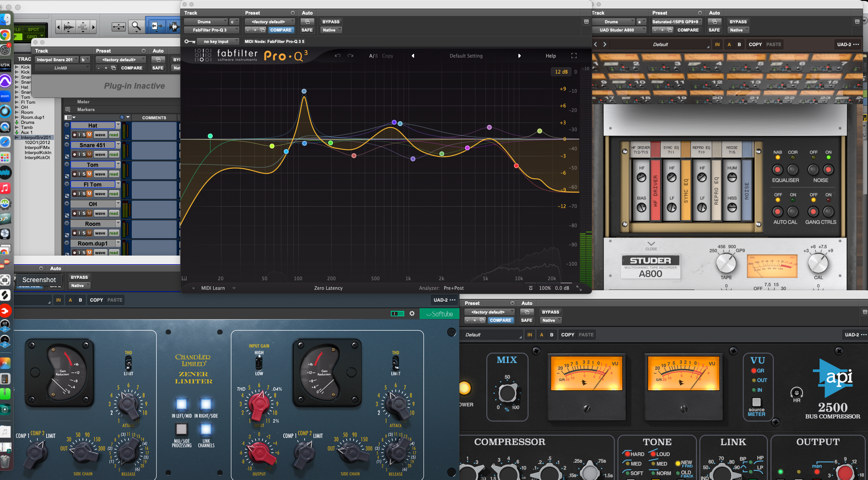
Task: Select B setting in Zener Limiter toolbar
Action: (81, 300)
